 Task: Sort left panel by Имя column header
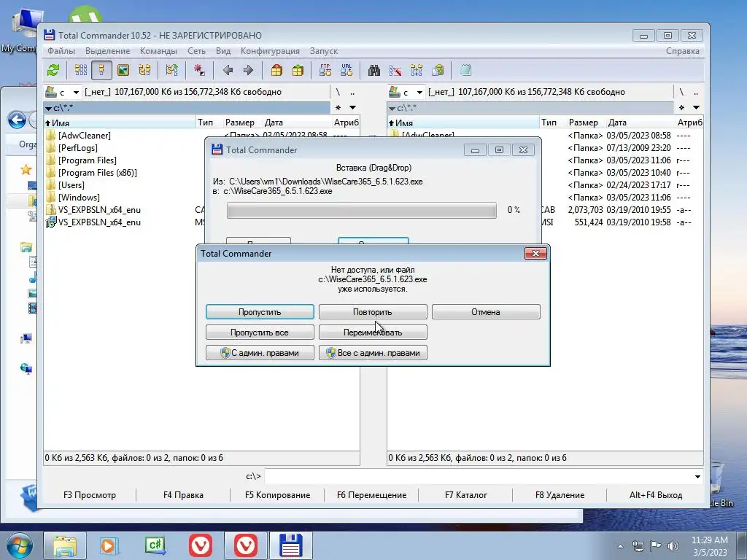[120, 122]
